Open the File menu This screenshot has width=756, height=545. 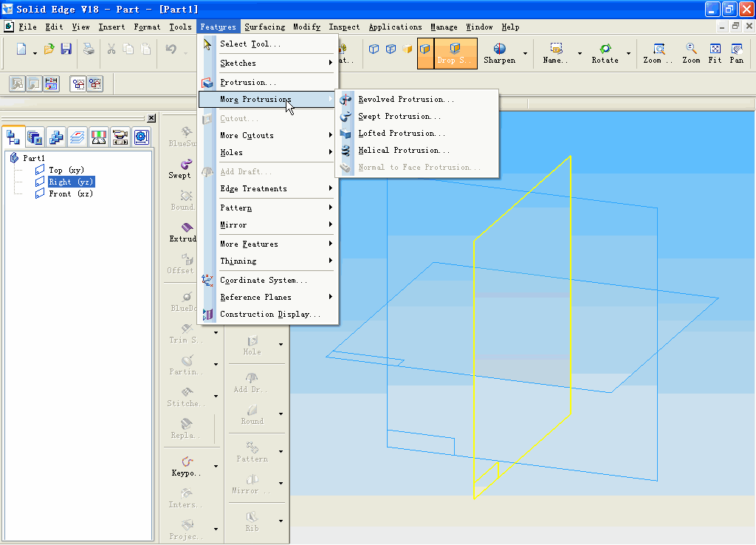[27, 27]
